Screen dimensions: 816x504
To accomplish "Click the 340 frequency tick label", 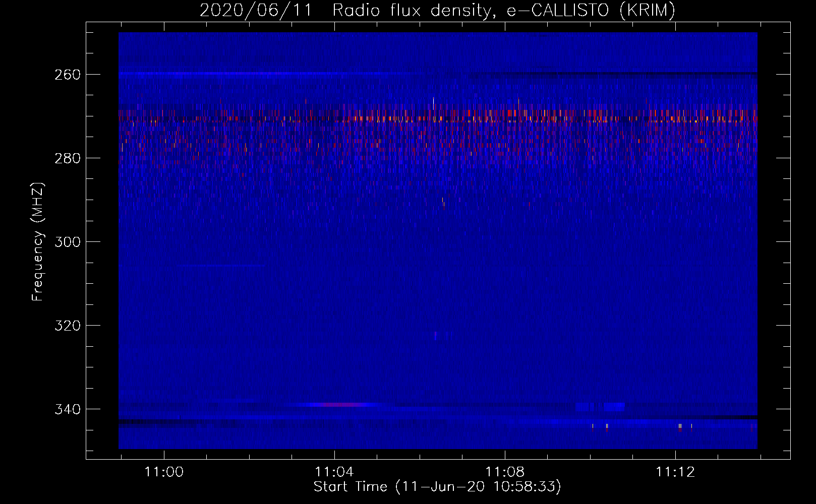I will 68,409.
